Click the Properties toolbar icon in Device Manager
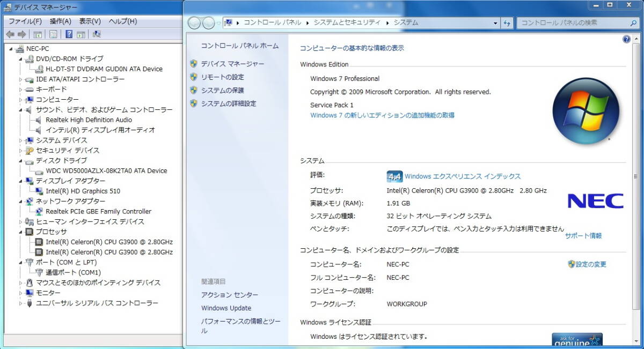The width and height of the screenshot is (644, 349). coord(53,34)
